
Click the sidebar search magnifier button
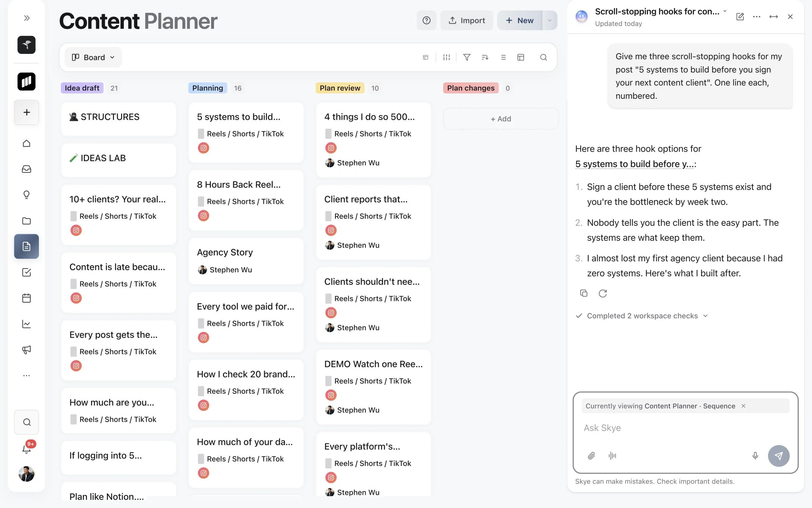[x=26, y=422]
